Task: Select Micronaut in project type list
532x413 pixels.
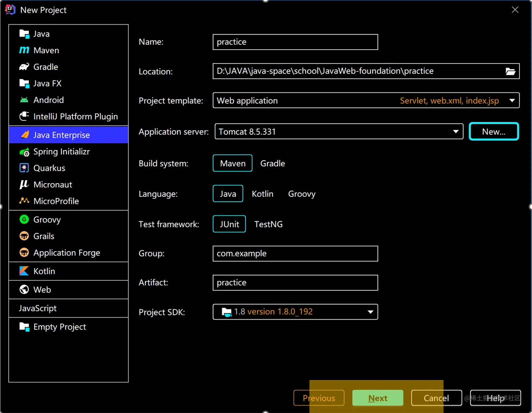Action: click(x=69, y=185)
